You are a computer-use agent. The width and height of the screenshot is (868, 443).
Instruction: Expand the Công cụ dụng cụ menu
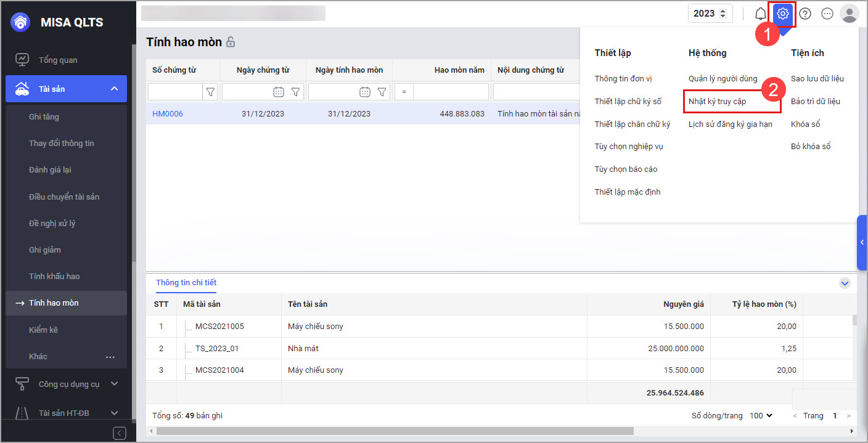(x=114, y=384)
